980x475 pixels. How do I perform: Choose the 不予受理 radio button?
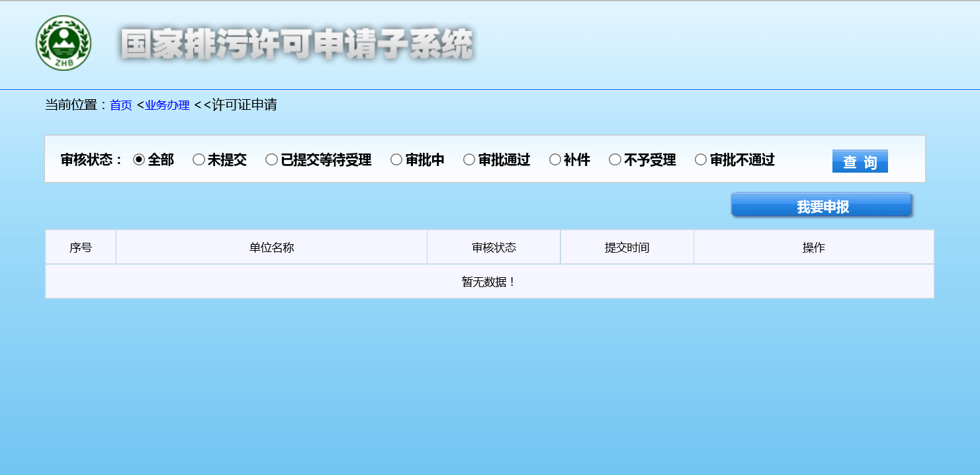[615, 160]
